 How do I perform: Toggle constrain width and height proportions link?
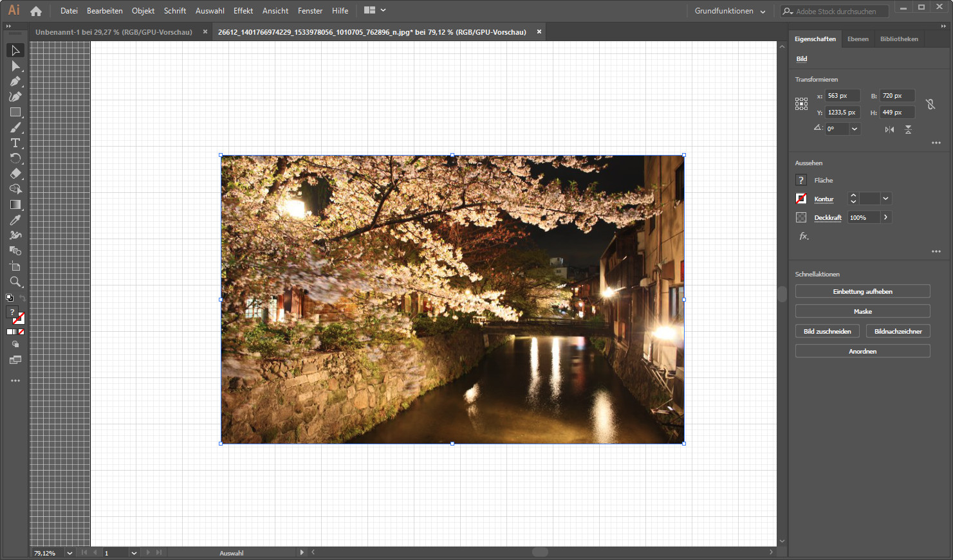coord(930,104)
